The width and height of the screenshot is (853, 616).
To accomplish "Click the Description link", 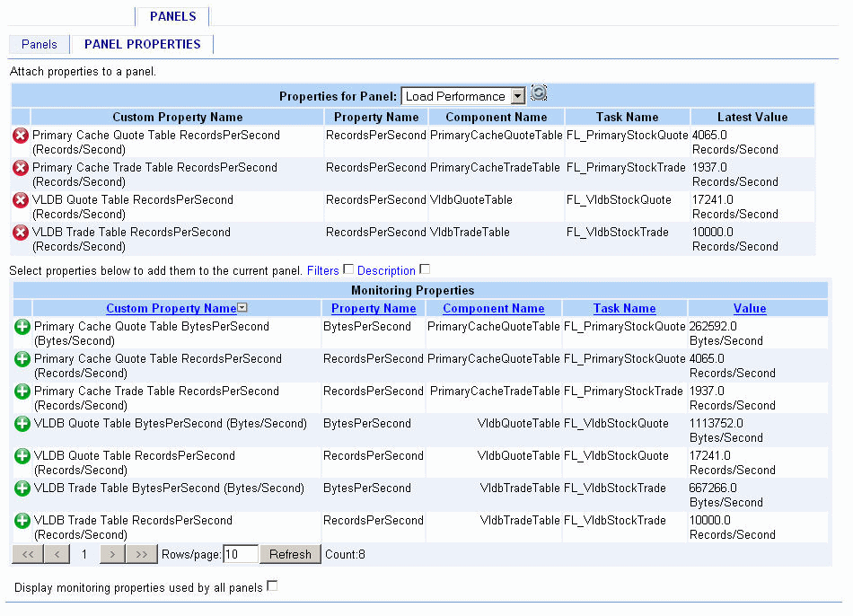I will tap(386, 270).
